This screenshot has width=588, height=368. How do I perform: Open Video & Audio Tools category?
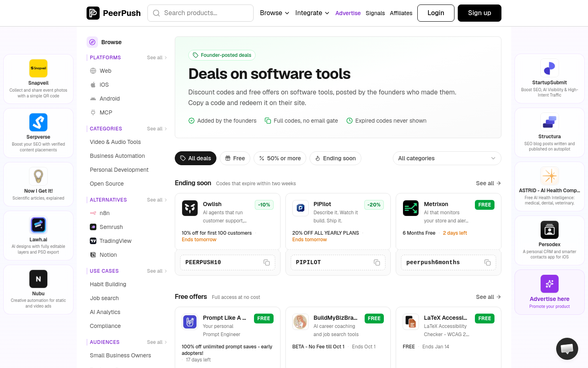115,142
